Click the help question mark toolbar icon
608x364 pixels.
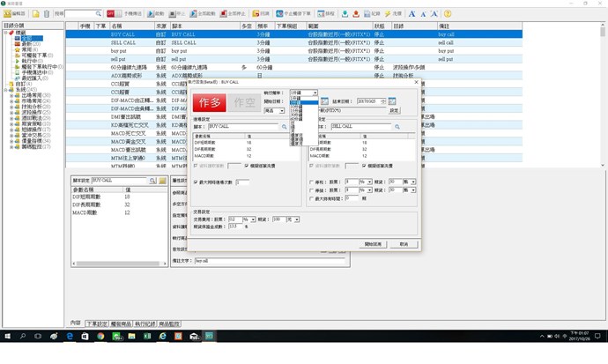tap(448, 14)
